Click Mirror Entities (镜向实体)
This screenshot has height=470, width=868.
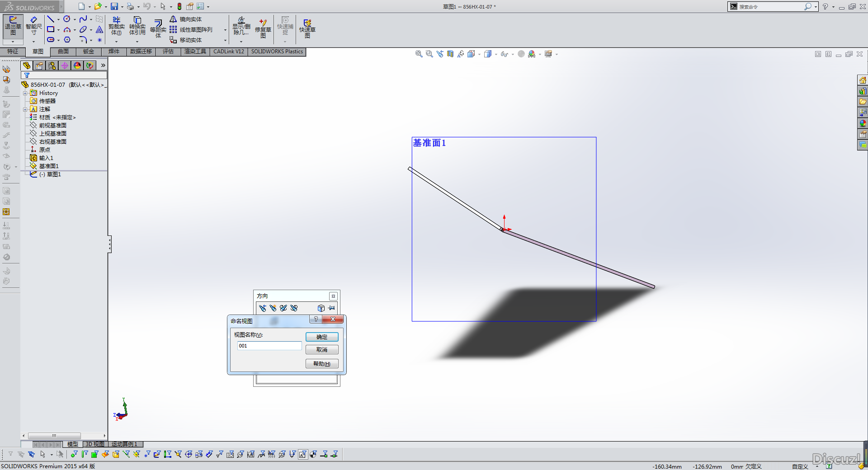[x=186, y=19]
